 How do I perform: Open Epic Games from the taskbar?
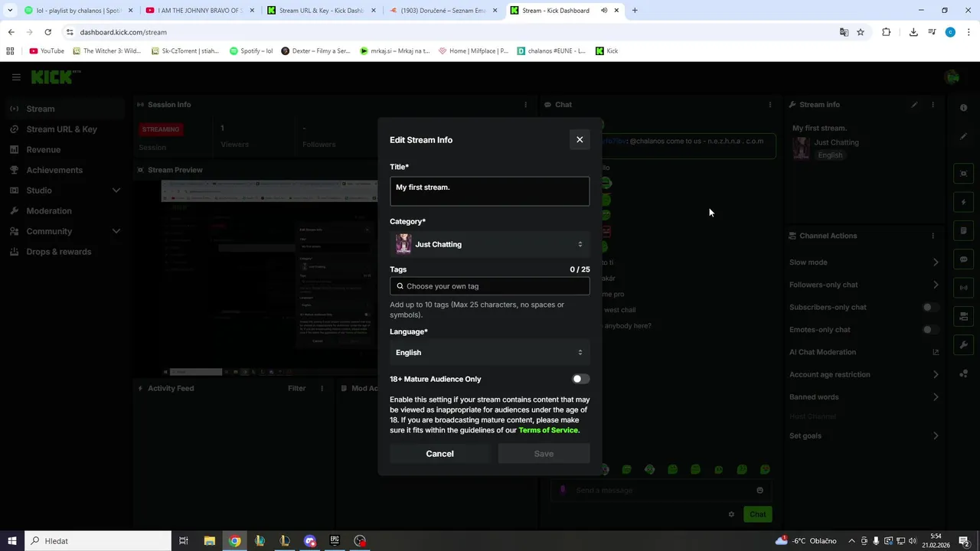[x=335, y=541]
